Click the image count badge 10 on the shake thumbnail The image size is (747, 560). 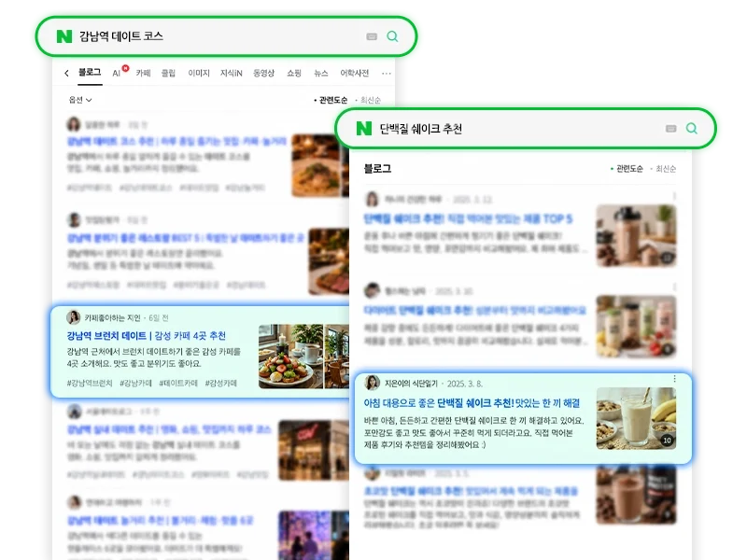coord(667,441)
